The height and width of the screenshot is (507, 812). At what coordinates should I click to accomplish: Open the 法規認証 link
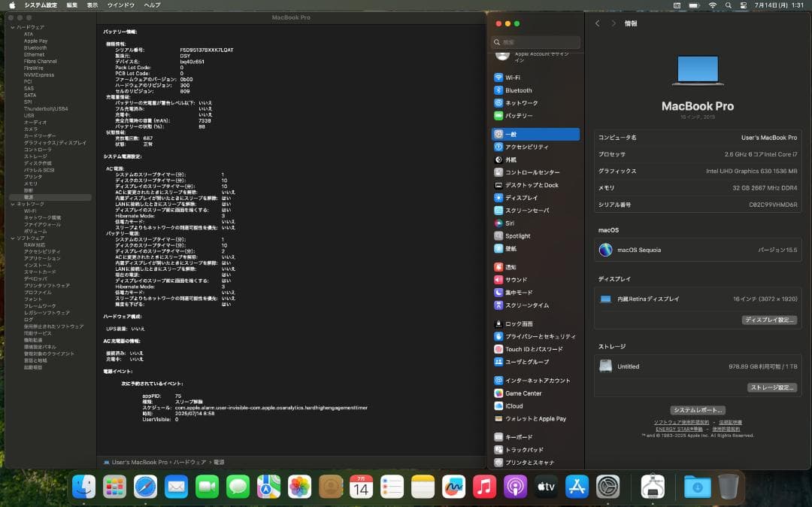(730, 423)
